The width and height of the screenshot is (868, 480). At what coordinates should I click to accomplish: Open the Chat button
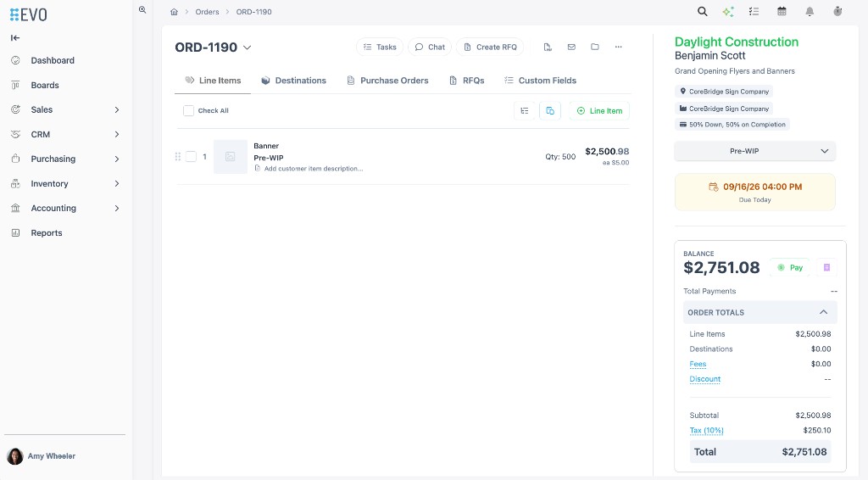pyautogui.click(x=430, y=47)
